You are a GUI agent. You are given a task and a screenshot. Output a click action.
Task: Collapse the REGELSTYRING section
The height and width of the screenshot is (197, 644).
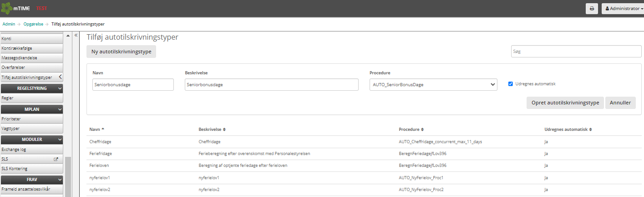[60, 88]
